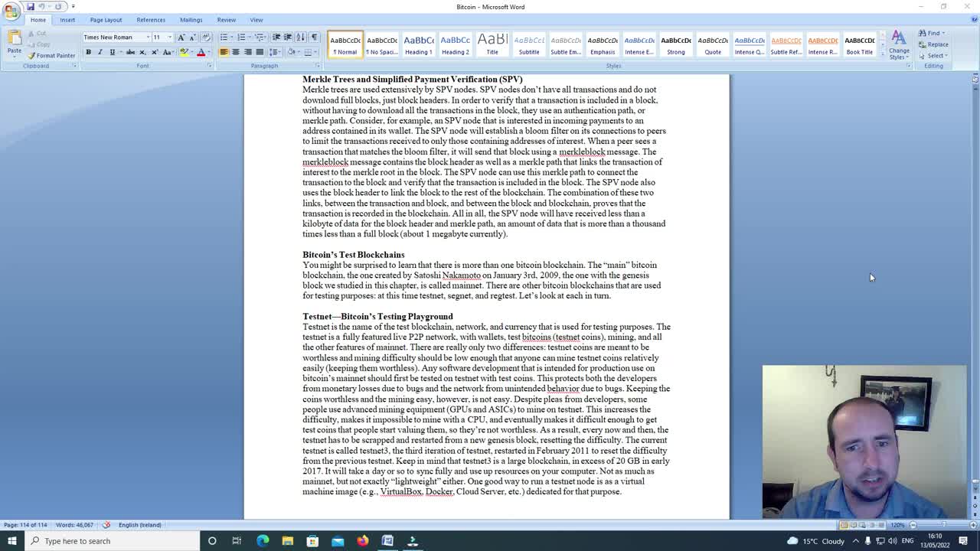Image resolution: width=980 pixels, height=551 pixels.
Task: Apply the Normal style
Action: coord(345,44)
